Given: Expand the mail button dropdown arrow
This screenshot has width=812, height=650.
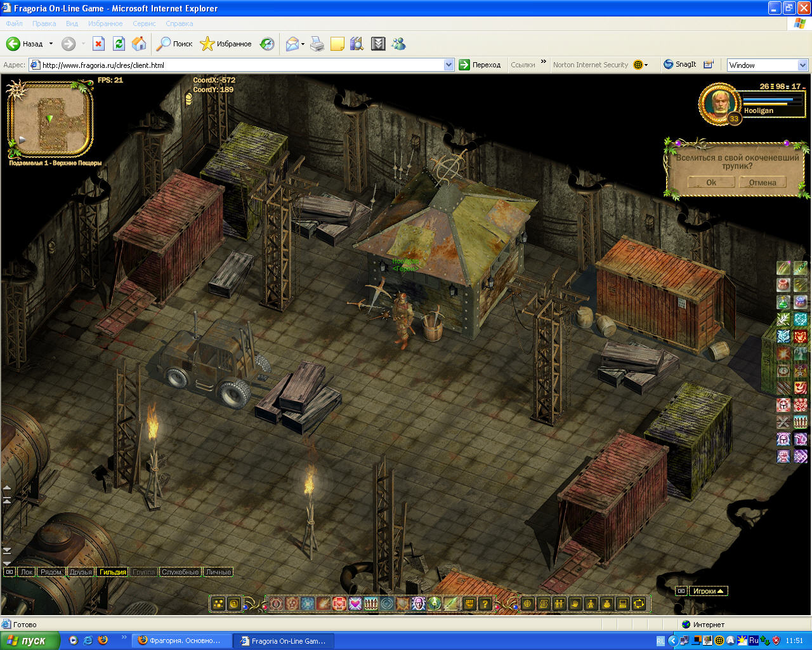Looking at the screenshot, I should click(x=303, y=44).
